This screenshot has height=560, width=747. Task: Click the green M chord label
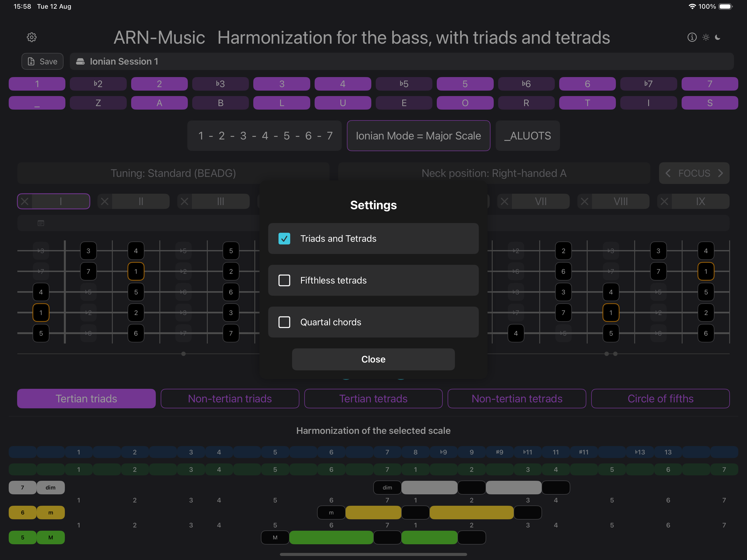coord(51,537)
